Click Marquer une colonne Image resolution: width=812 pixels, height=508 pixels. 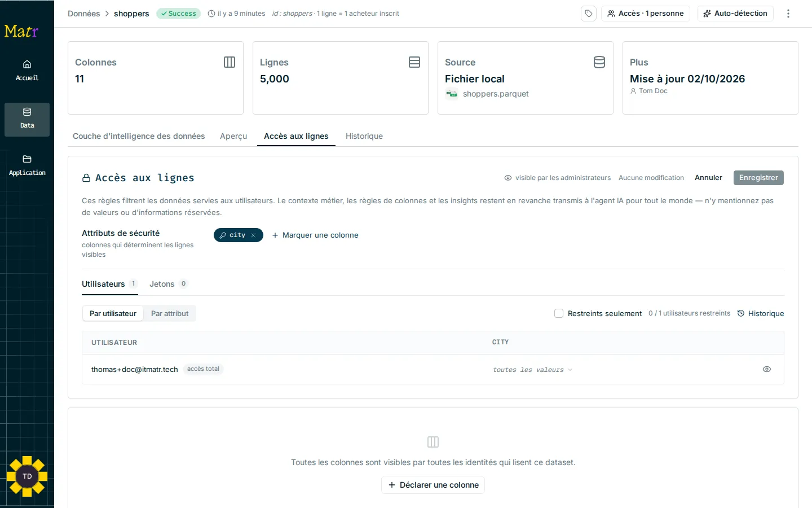[315, 235]
